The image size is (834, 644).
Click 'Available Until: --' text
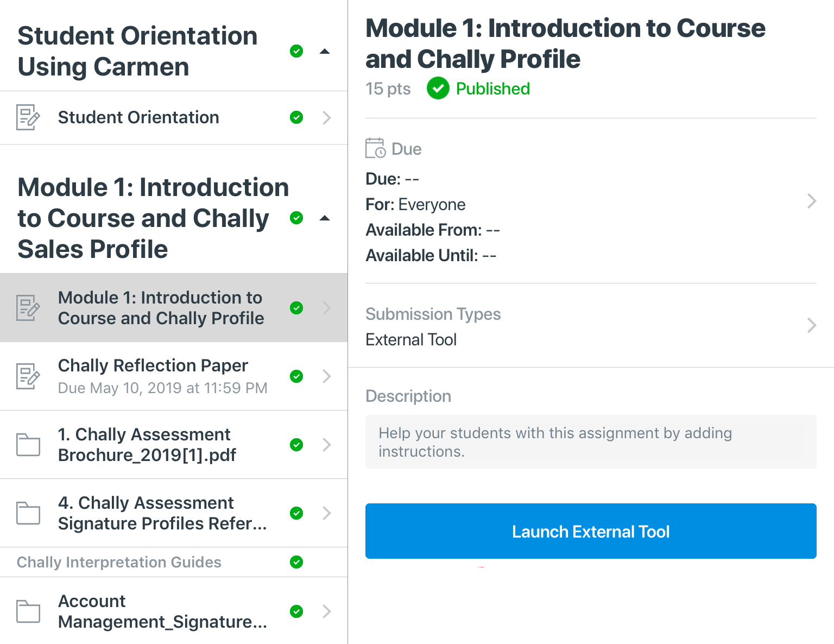431,255
